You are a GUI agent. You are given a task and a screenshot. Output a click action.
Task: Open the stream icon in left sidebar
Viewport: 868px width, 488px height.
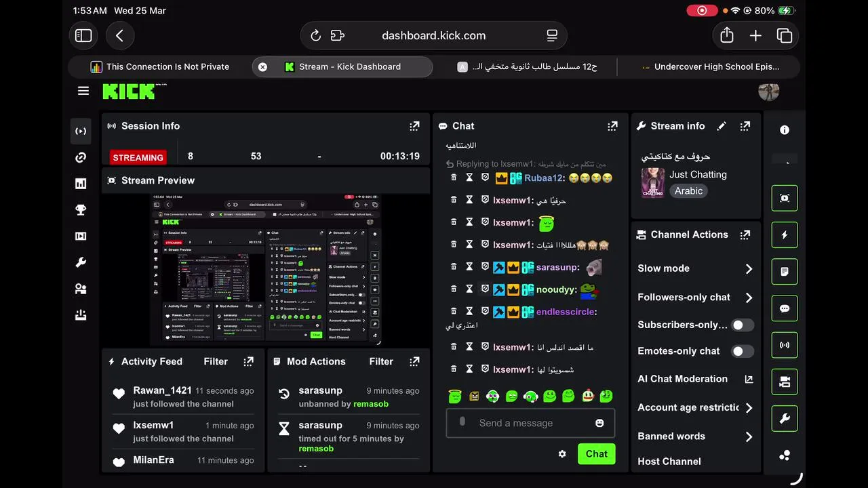[81, 131]
